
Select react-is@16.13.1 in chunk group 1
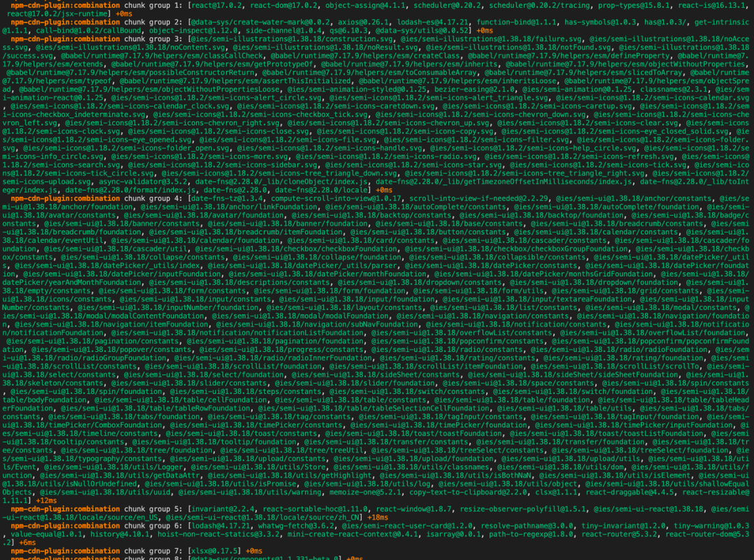711,6
